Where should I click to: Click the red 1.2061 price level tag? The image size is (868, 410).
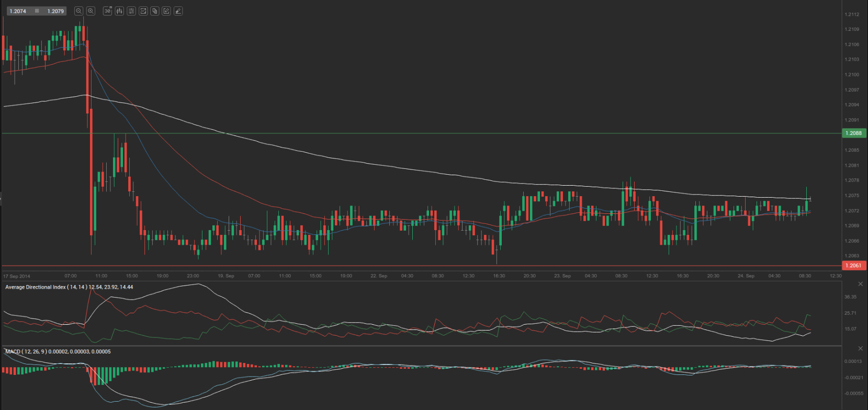coord(853,266)
